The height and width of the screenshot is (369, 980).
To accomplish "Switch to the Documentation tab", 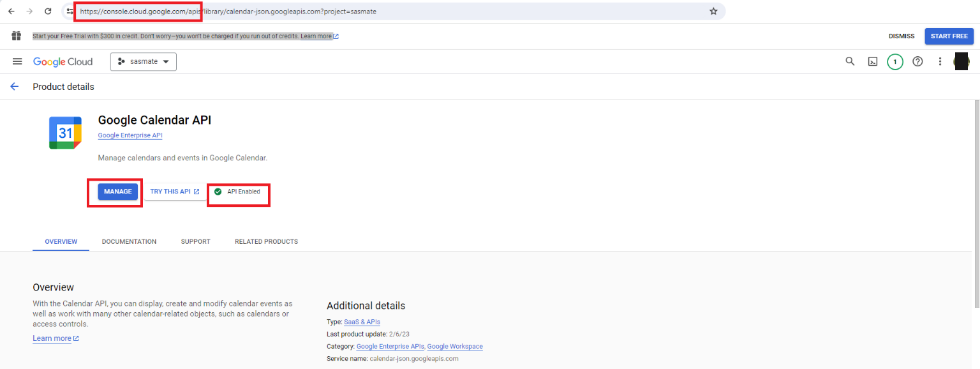I will (129, 242).
